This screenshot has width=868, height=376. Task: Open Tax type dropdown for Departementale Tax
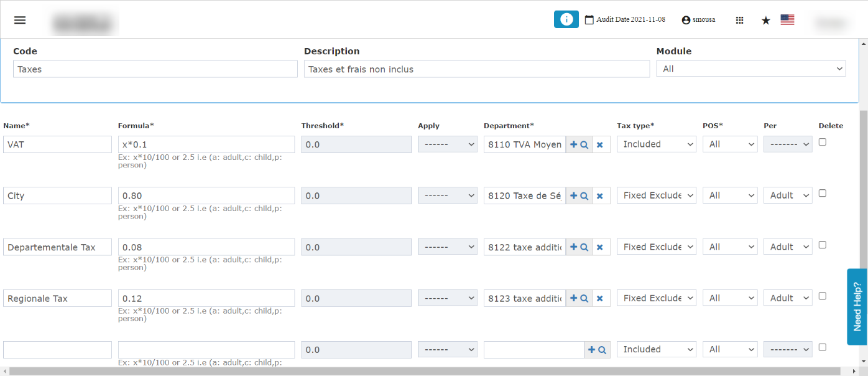656,247
